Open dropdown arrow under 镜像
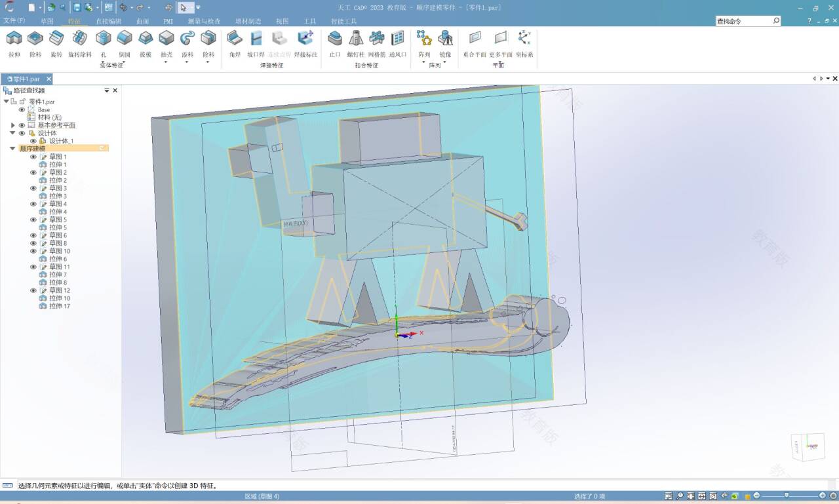 pos(445,62)
